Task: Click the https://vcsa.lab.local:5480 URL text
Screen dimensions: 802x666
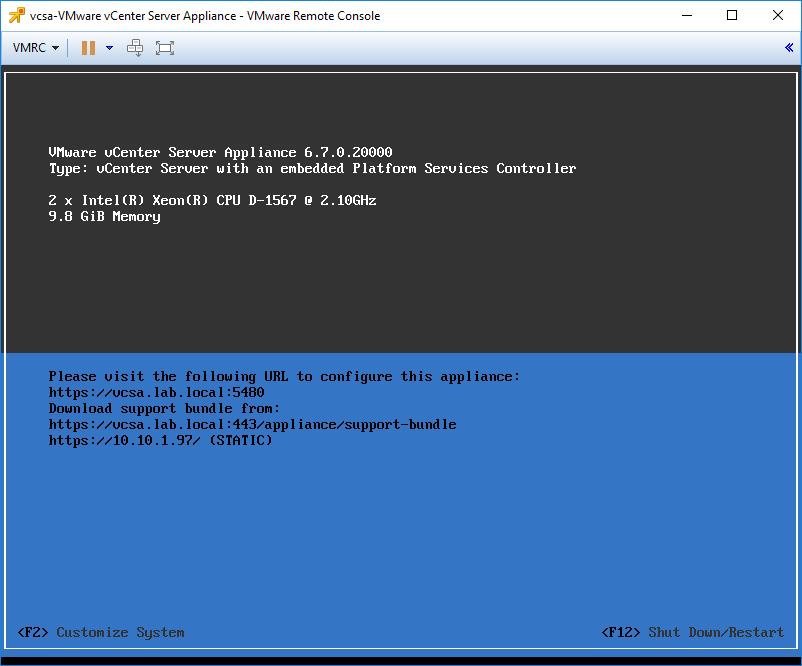Action: [x=157, y=392]
